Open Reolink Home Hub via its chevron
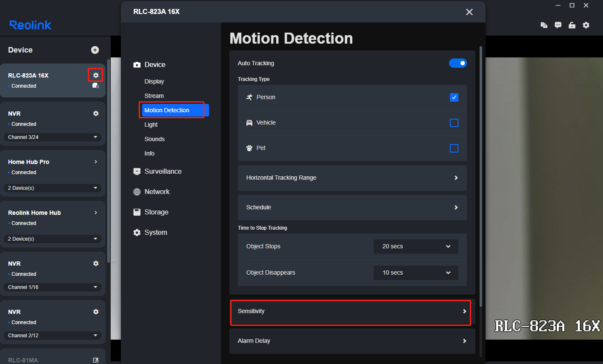 tap(96, 213)
